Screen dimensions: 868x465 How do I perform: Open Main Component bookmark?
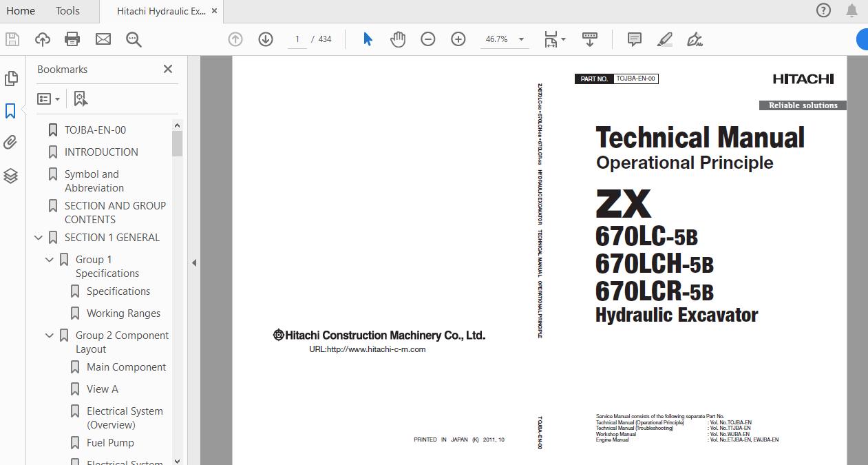pos(126,367)
